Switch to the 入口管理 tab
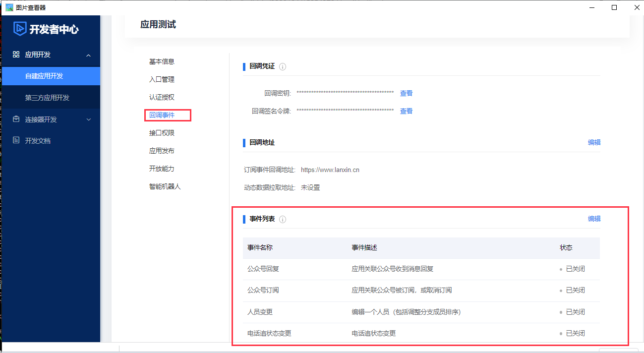 click(x=162, y=79)
